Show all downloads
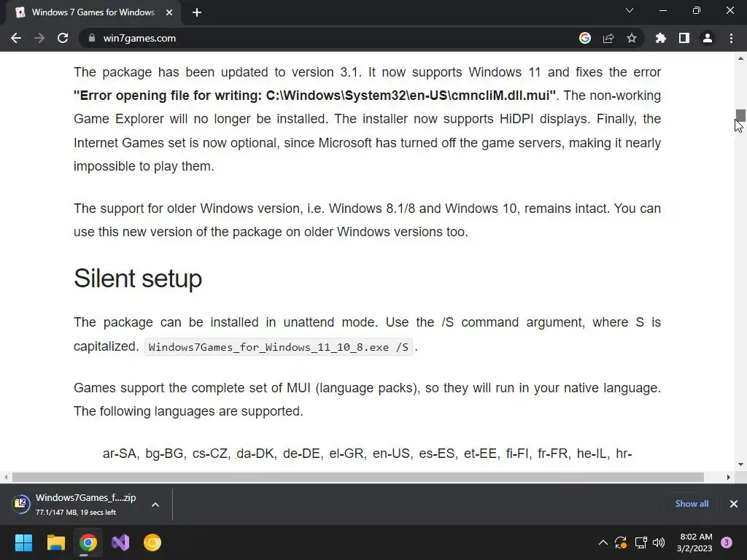Image resolution: width=747 pixels, height=560 pixels. [x=692, y=504]
